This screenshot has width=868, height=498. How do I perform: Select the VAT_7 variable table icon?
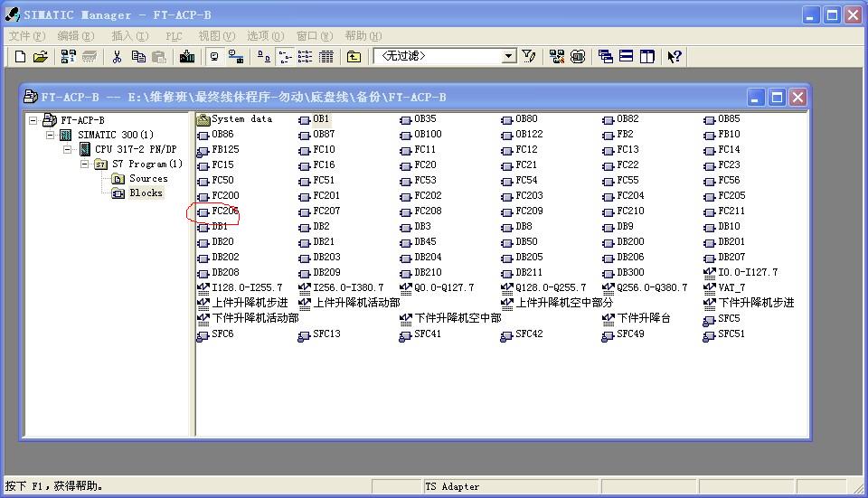point(710,288)
